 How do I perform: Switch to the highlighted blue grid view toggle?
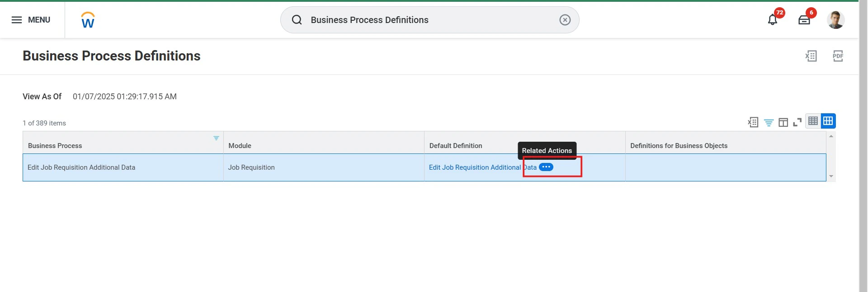(828, 121)
